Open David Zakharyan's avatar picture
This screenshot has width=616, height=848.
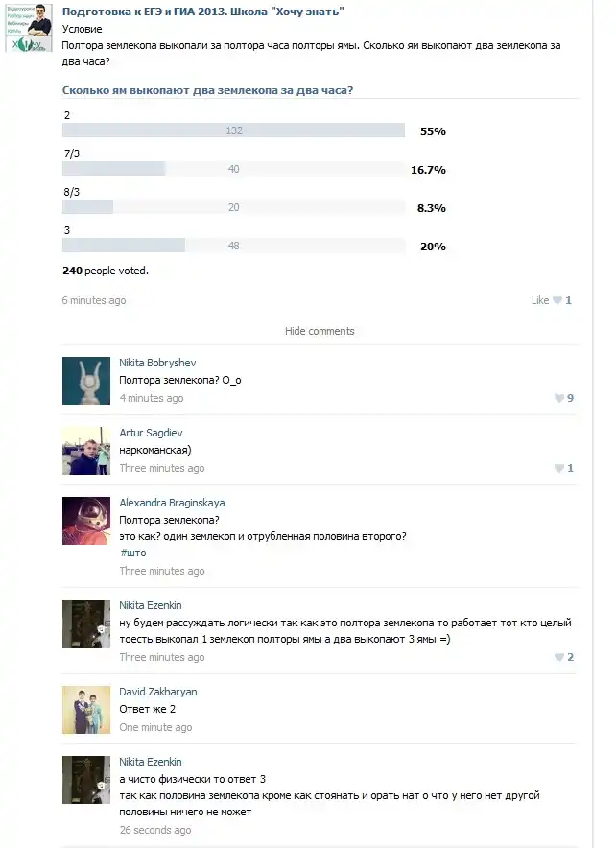86,710
